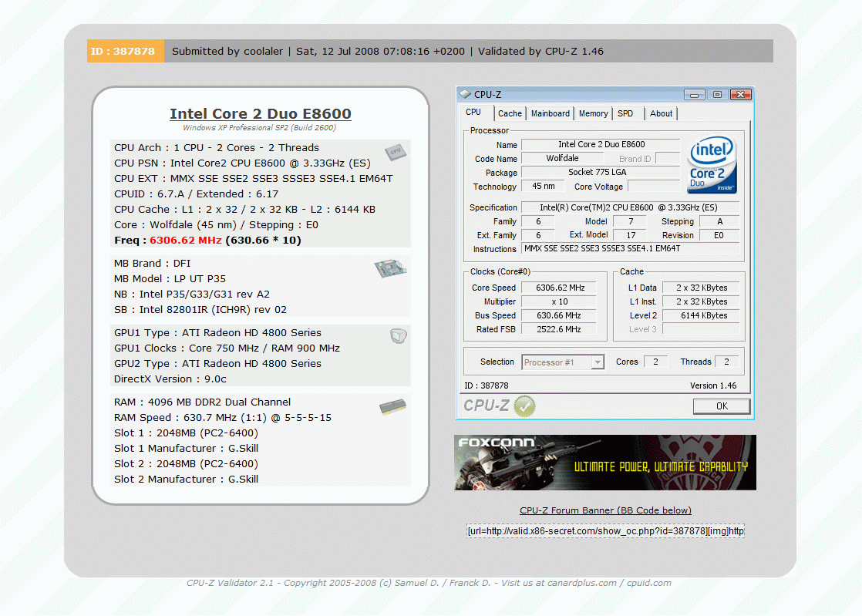Click the orange ID 387878 badge
Screen dimensions: 862x616
point(126,52)
